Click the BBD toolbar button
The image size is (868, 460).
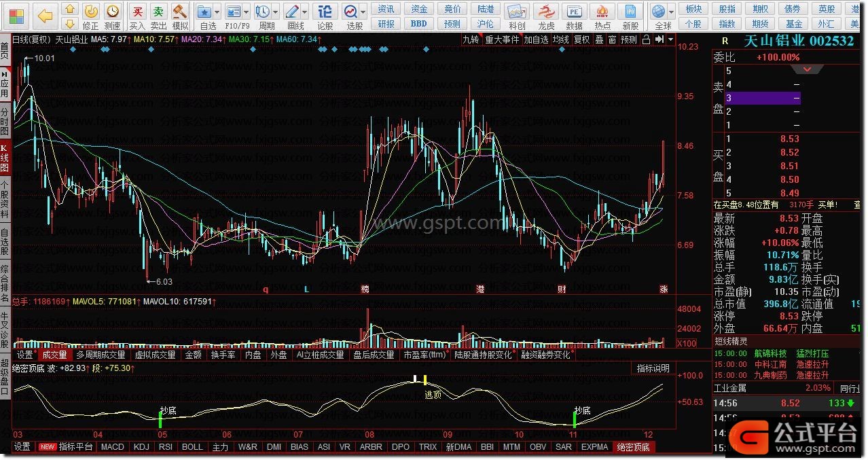(419, 24)
